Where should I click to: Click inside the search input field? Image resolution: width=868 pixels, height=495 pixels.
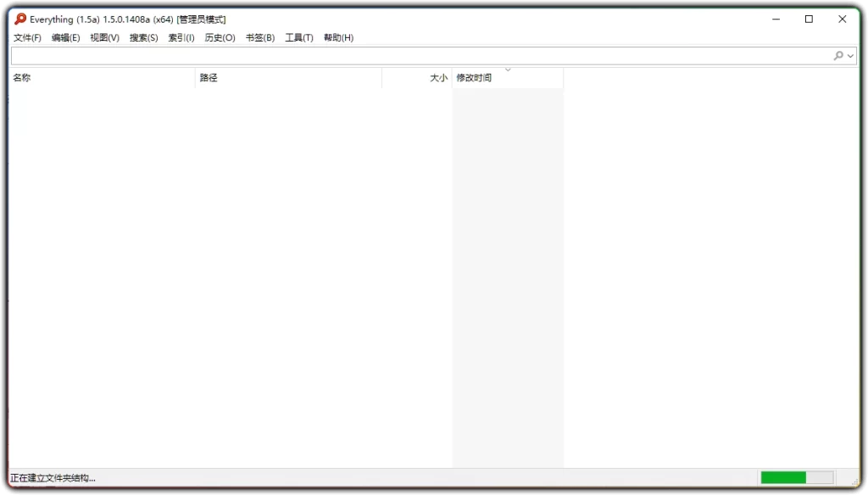click(339, 56)
